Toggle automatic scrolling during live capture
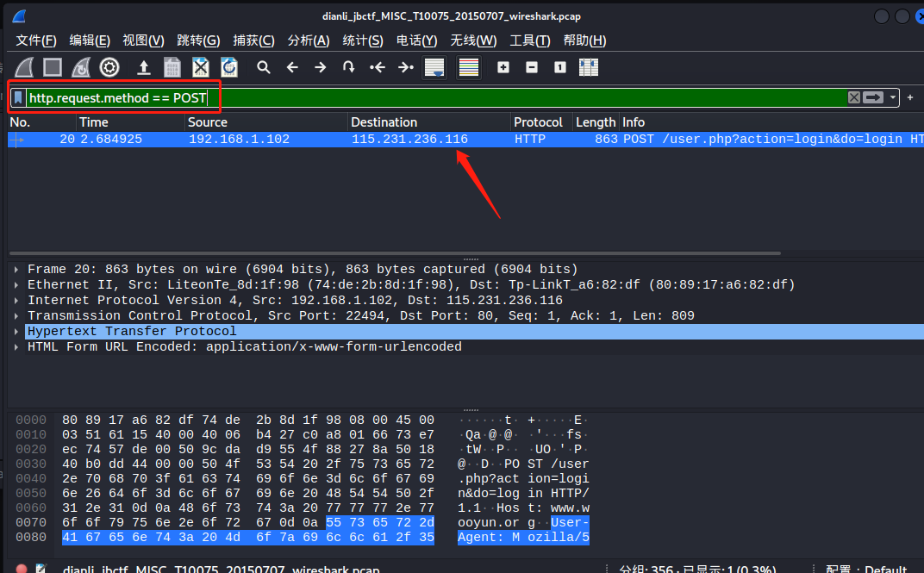 point(434,67)
